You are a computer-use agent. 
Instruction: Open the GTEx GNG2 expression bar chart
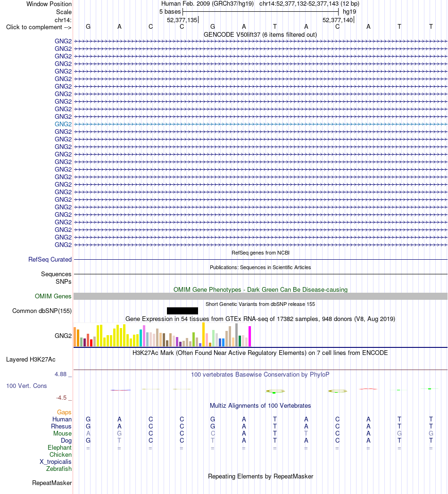click(162, 335)
